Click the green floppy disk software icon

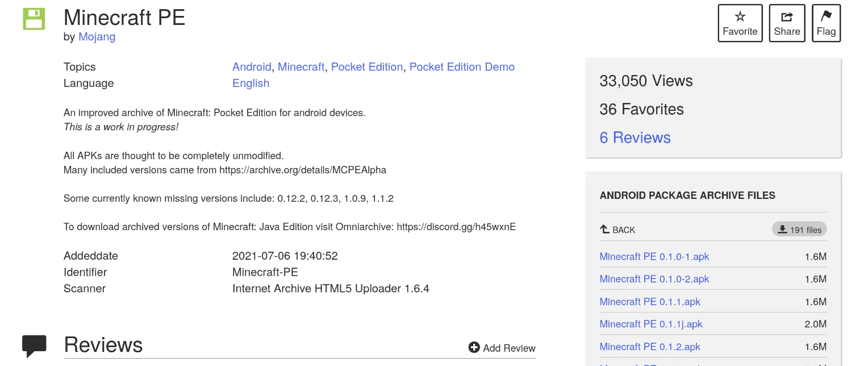coord(34,19)
